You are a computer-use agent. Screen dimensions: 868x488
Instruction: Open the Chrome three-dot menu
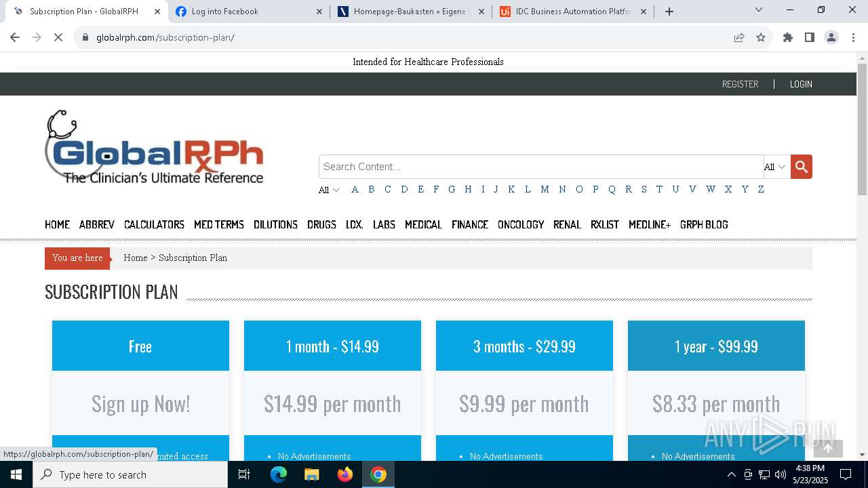852,37
